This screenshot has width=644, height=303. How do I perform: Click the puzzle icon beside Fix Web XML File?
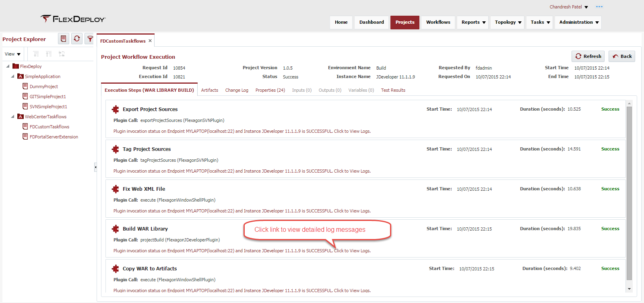116,189
